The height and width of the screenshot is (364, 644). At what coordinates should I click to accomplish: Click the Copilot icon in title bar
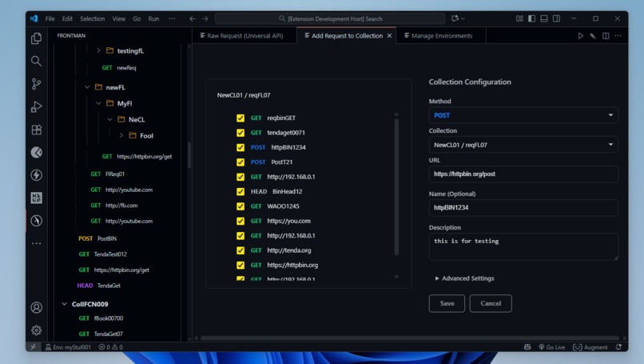(x=457, y=18)
